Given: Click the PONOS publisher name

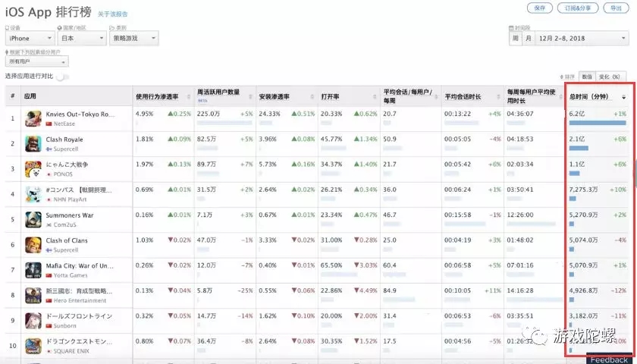Looking at the screenshot, I should click(63, 174).
